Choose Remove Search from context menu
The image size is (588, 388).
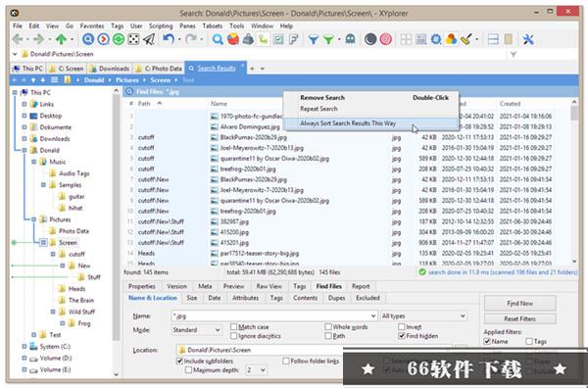[322, 97]
